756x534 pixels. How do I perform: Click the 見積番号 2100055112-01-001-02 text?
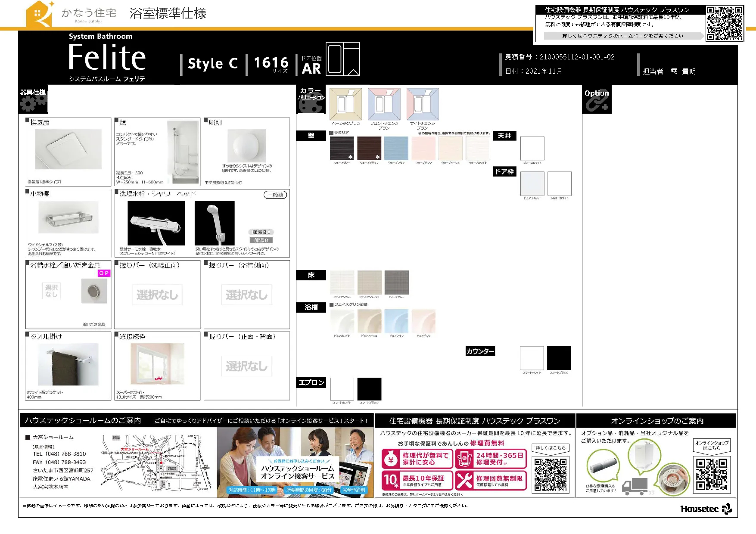tap(560, 57)
